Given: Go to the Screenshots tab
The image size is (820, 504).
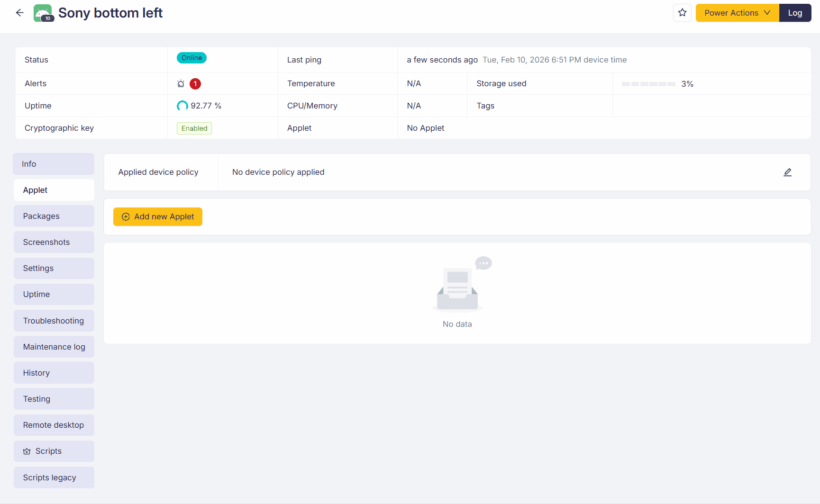Looking at the screenshot, I should [54, 242].
